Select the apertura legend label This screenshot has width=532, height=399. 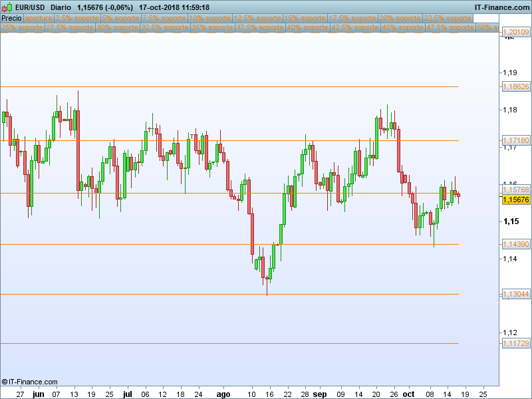pos(39,18)
